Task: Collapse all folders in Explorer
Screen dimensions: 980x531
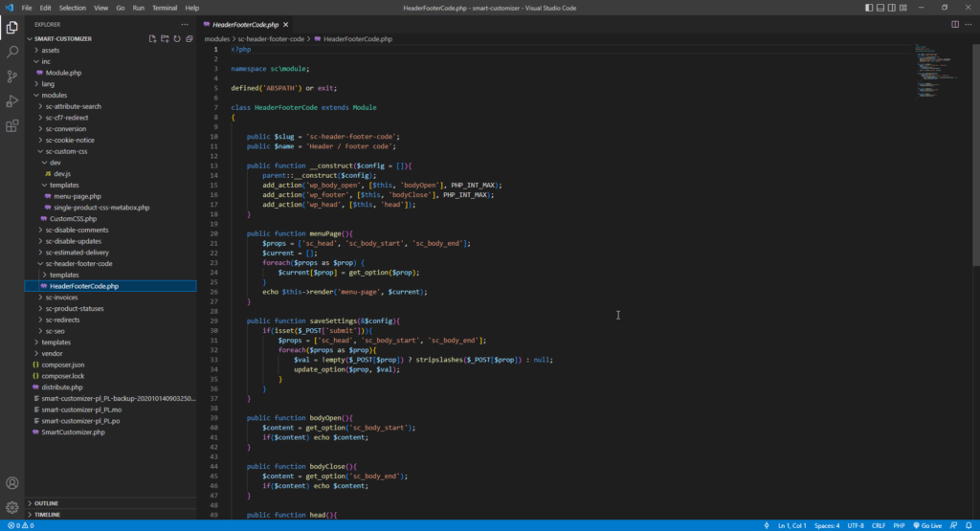Action: 189,38
